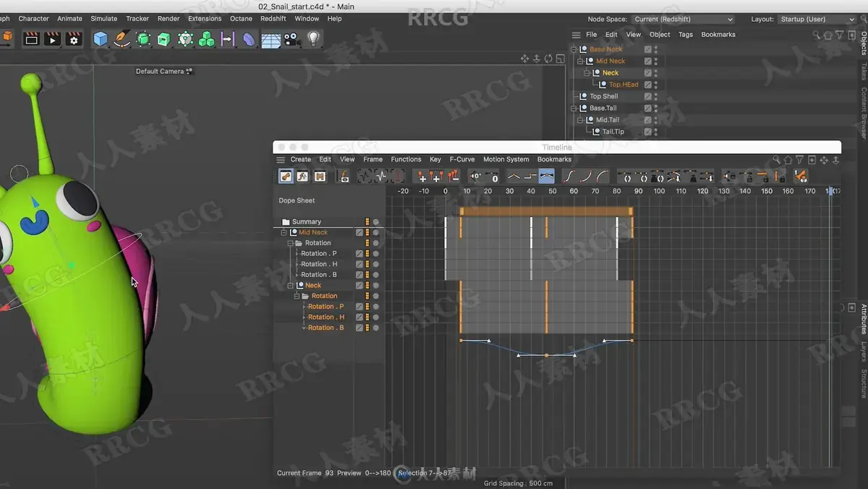
Task: Click the highlighted Spline interpolation icon
Action: tap(546, 176)
